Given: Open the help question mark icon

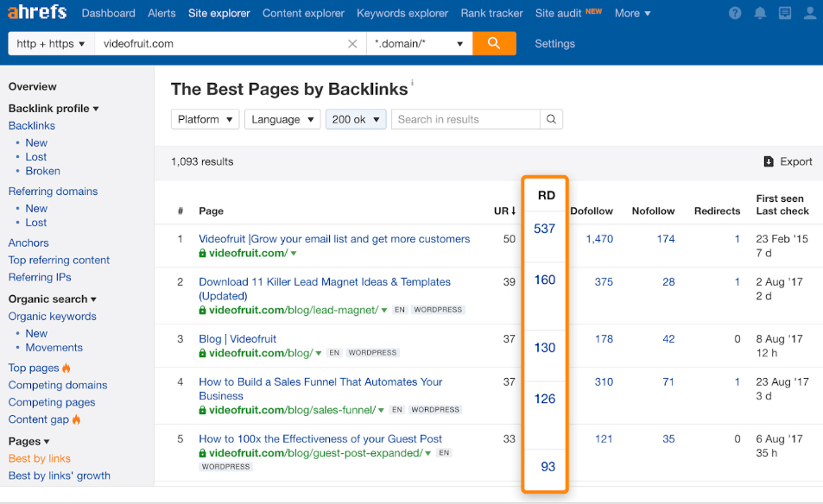Looking at the screenshot, I should (735, 13).
